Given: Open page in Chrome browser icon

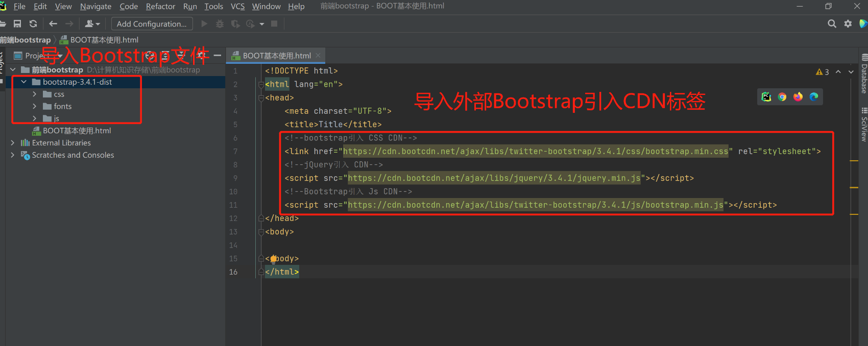Looking at the screenshot, I should [782, 97].
